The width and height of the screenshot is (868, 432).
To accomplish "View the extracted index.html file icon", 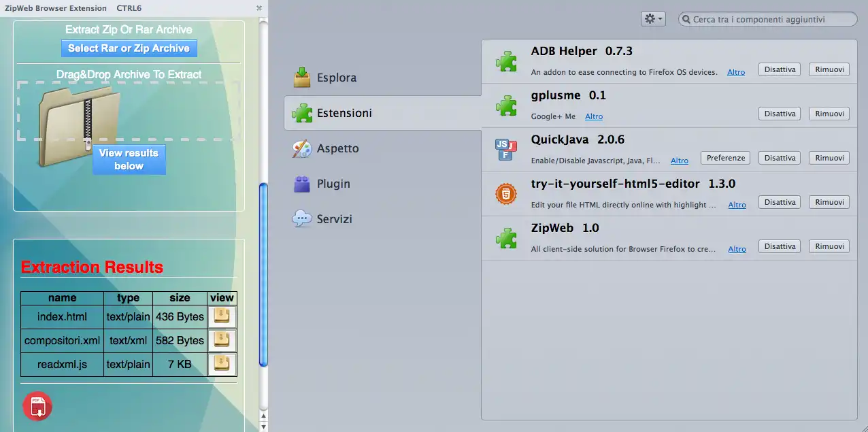I will click(x=222, y=316).
